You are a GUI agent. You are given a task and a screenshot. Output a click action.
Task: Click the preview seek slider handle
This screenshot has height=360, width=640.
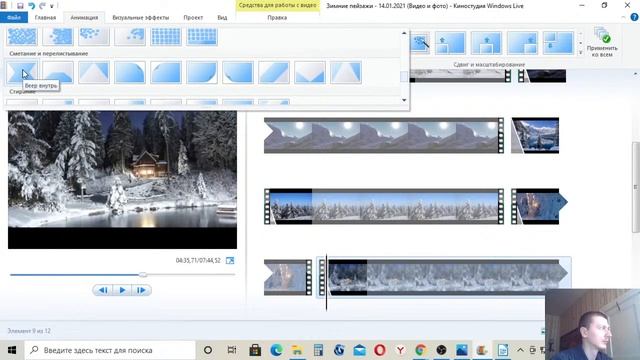pos(143,275)
